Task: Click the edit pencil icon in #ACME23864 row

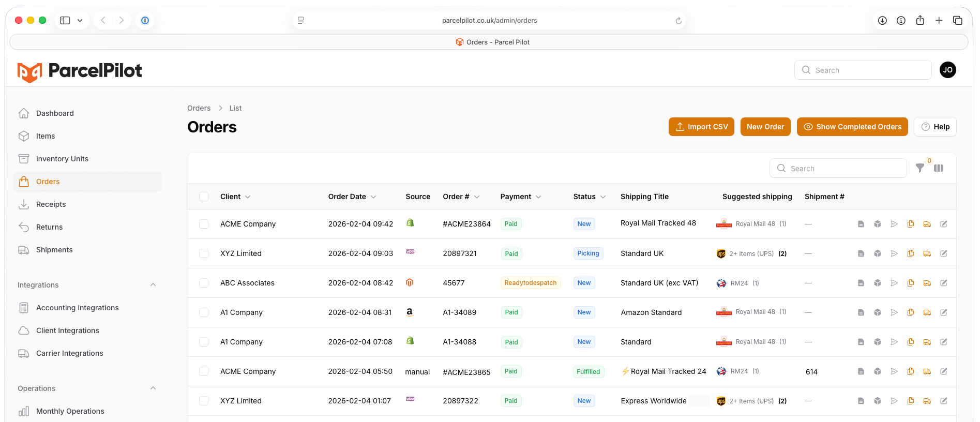Action: click(x=944, y=224)
